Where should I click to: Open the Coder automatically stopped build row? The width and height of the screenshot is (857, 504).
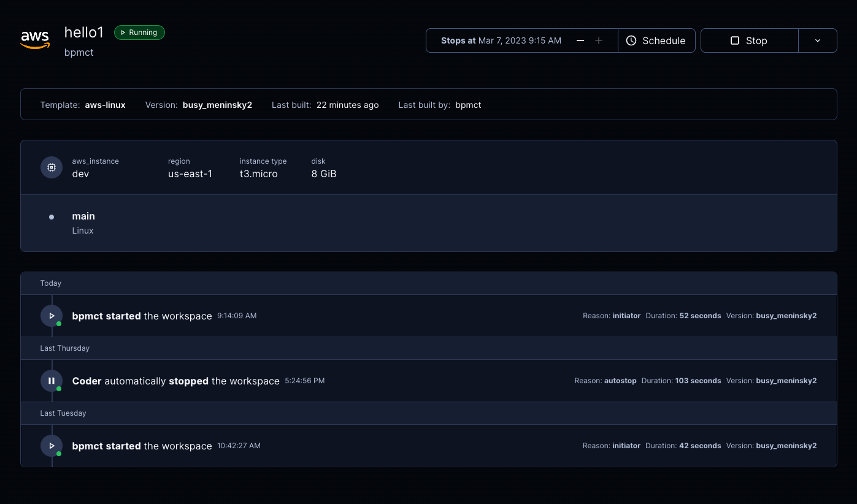click(x=429, y=381)
